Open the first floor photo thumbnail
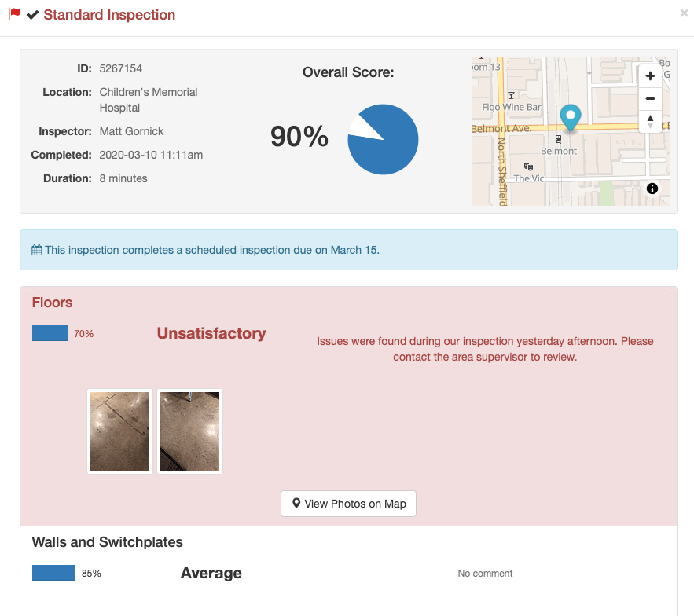This screenshot has width=694, height=616. 119,431
